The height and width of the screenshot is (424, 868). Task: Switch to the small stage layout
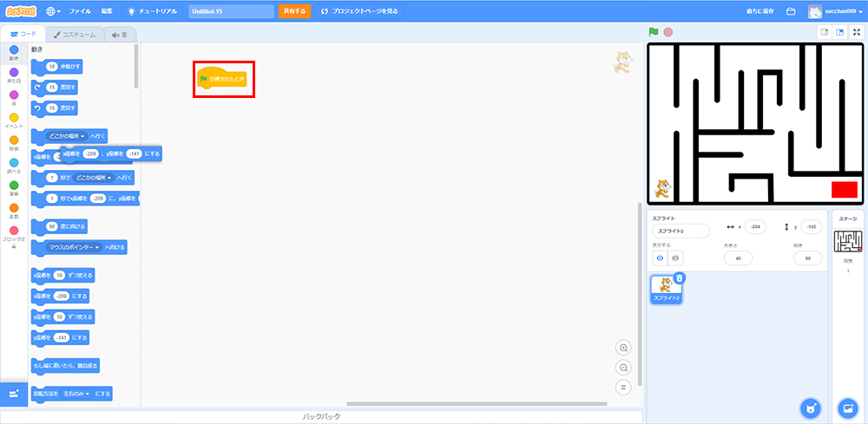pos(825,32)
